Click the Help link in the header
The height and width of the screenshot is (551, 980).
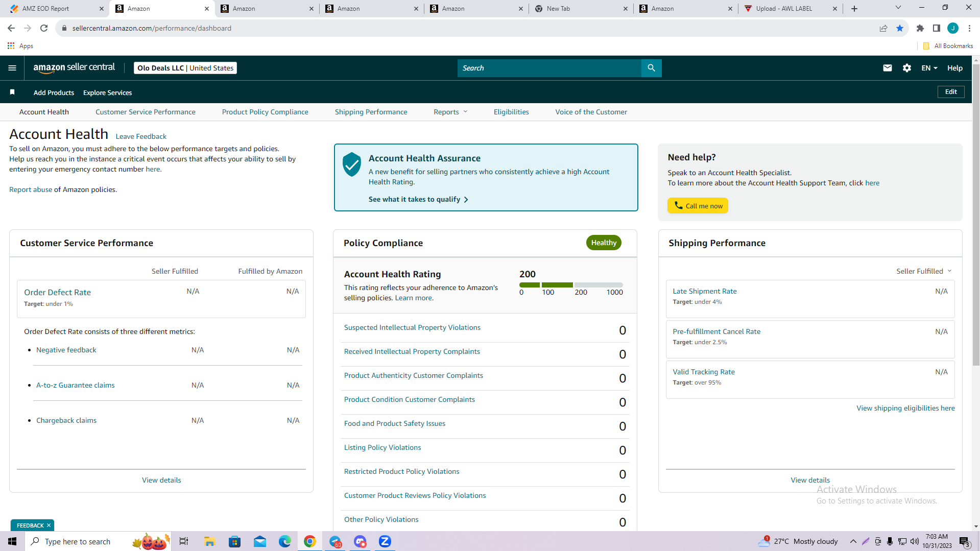click(x=955, y=68)
